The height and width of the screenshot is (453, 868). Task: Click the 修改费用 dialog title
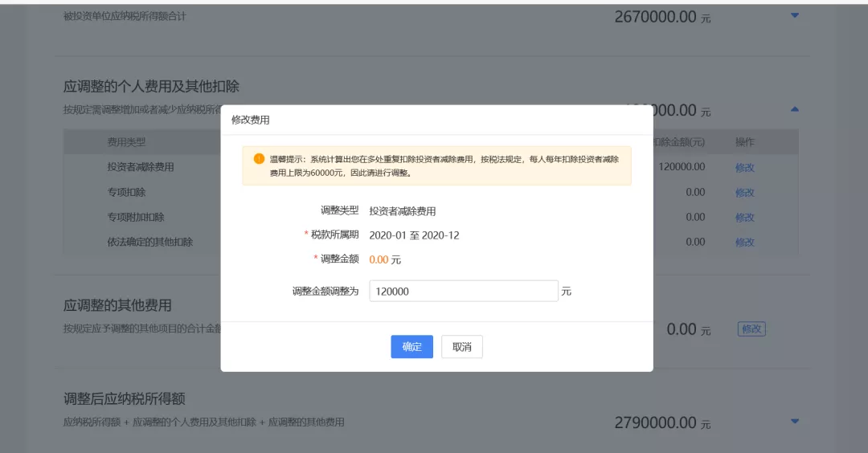[251, 120]
